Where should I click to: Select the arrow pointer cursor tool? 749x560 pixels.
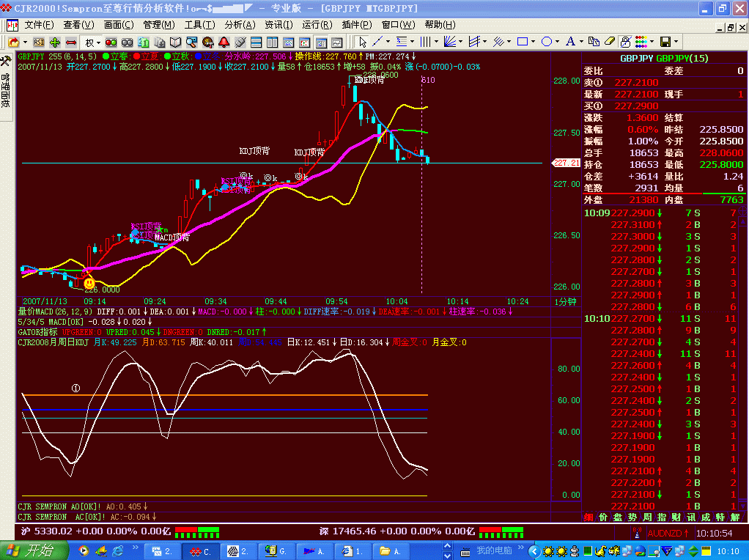pos(362,42)
